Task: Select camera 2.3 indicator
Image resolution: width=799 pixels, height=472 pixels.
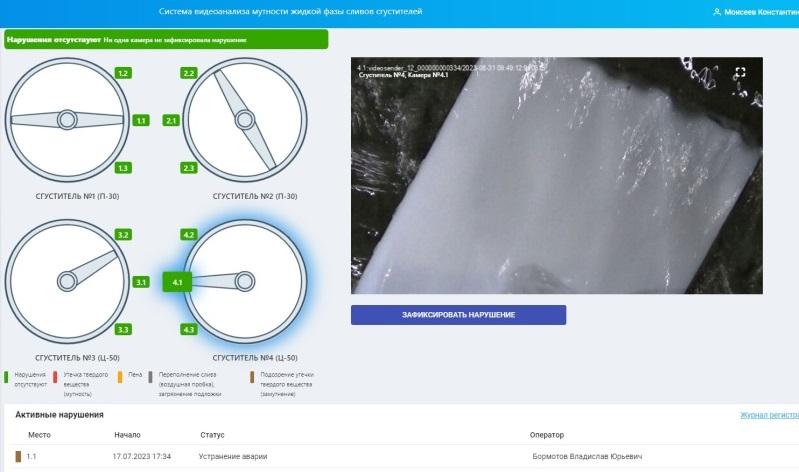Action: click(x=189, y=168)
